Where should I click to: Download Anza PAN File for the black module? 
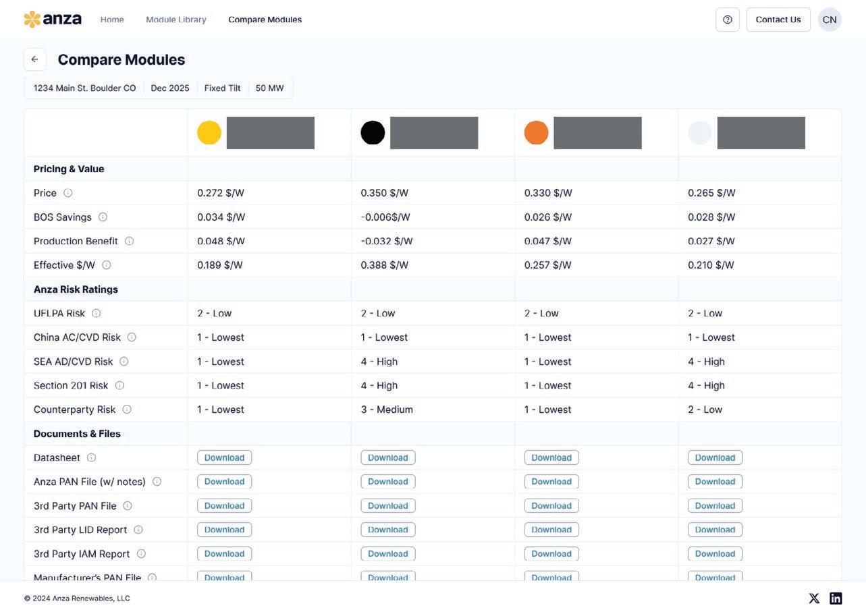[x=388, y=482]
